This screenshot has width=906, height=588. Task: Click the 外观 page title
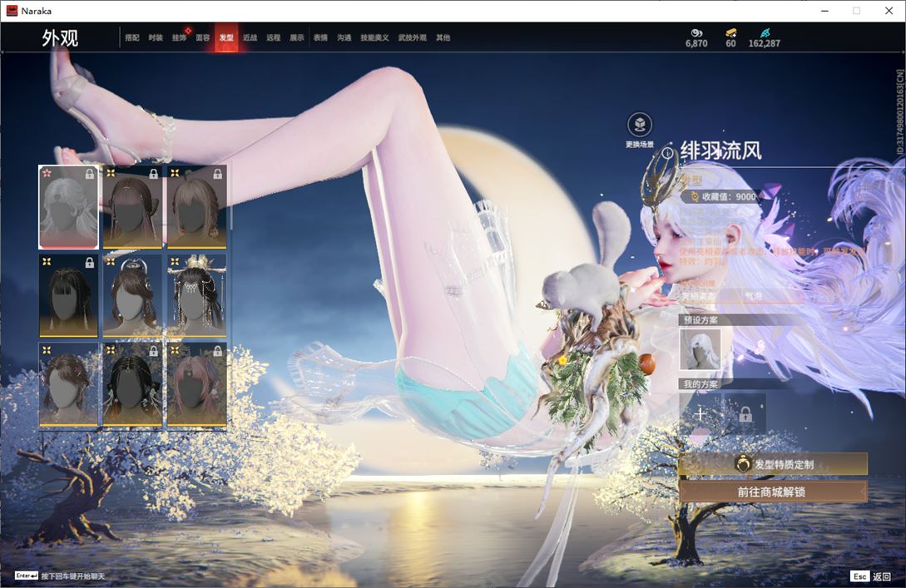[60, 38]
